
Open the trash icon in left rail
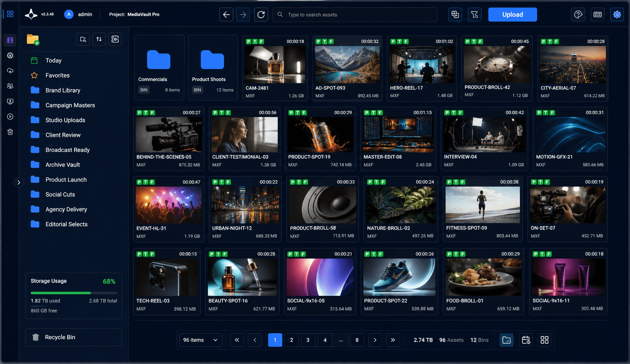click(x=10, y=132)
